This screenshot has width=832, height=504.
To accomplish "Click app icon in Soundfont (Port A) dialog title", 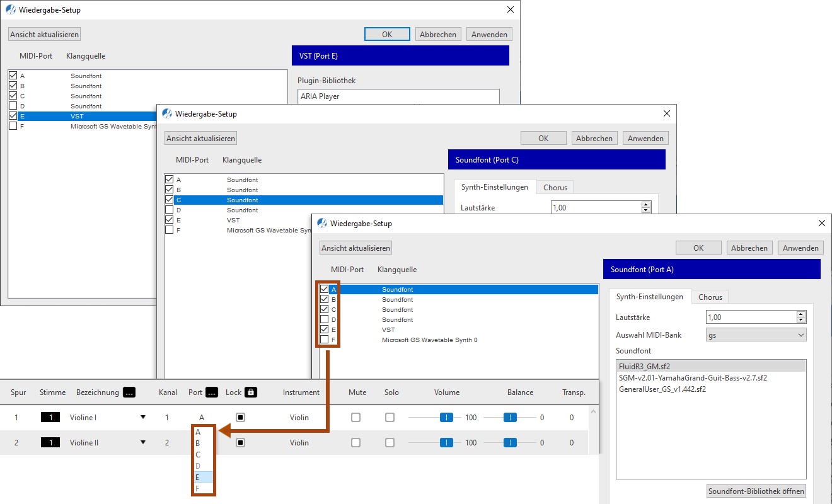I will (x=322, y=223).
